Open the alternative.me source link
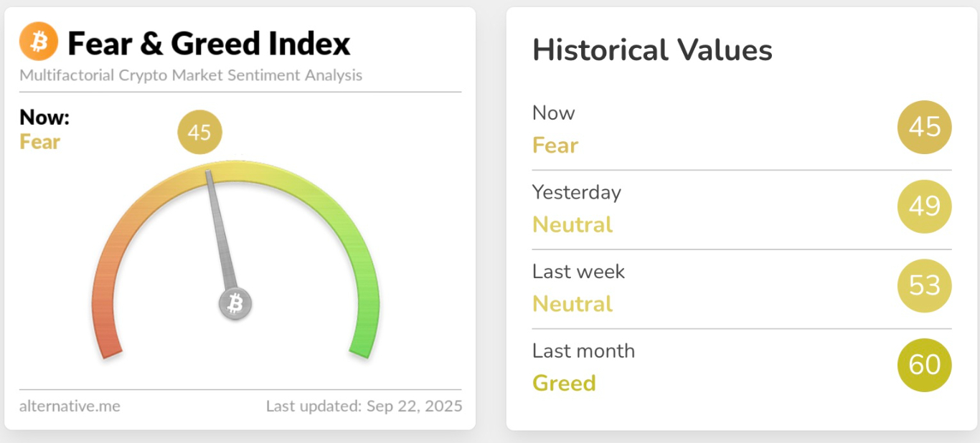980x443 pixels. (x=70, y=406)
